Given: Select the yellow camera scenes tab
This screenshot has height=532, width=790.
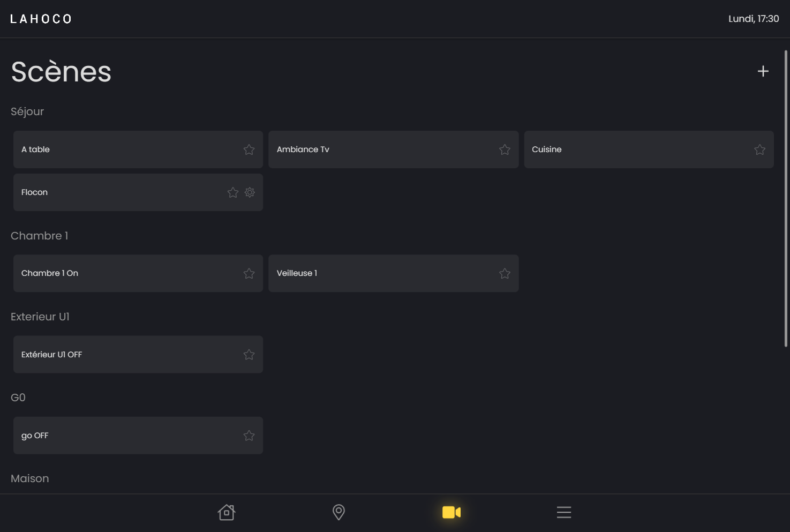Looking at the screenshot, I should 451,512.
